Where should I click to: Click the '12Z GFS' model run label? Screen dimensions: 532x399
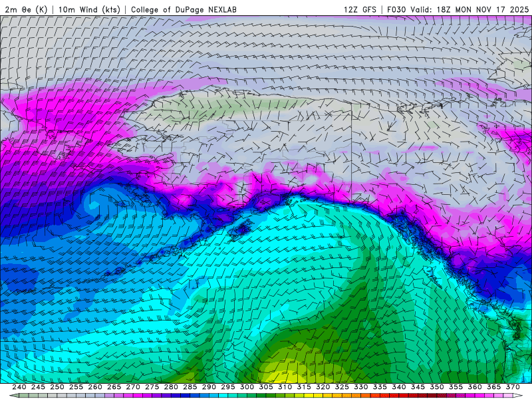tap(360, 9)
